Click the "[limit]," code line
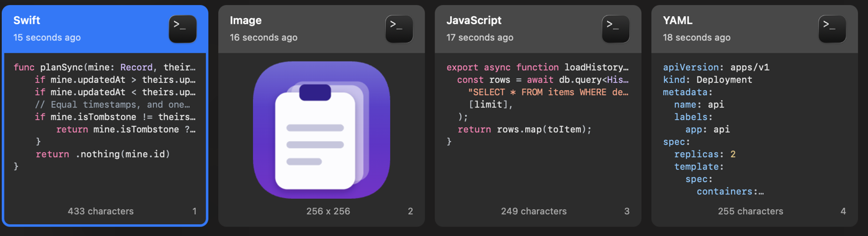Screen dimensions: 868x236 [491, 104]
